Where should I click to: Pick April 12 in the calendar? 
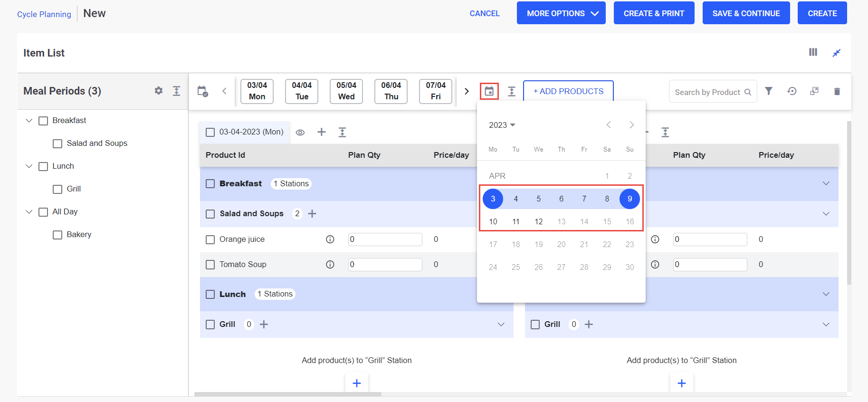538,221
